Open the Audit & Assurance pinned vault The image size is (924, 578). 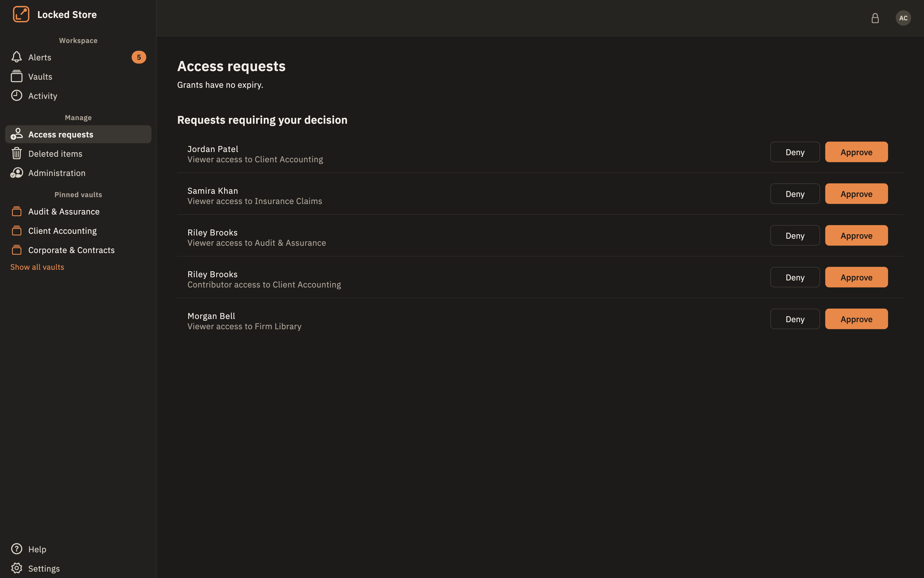[78, 212]
